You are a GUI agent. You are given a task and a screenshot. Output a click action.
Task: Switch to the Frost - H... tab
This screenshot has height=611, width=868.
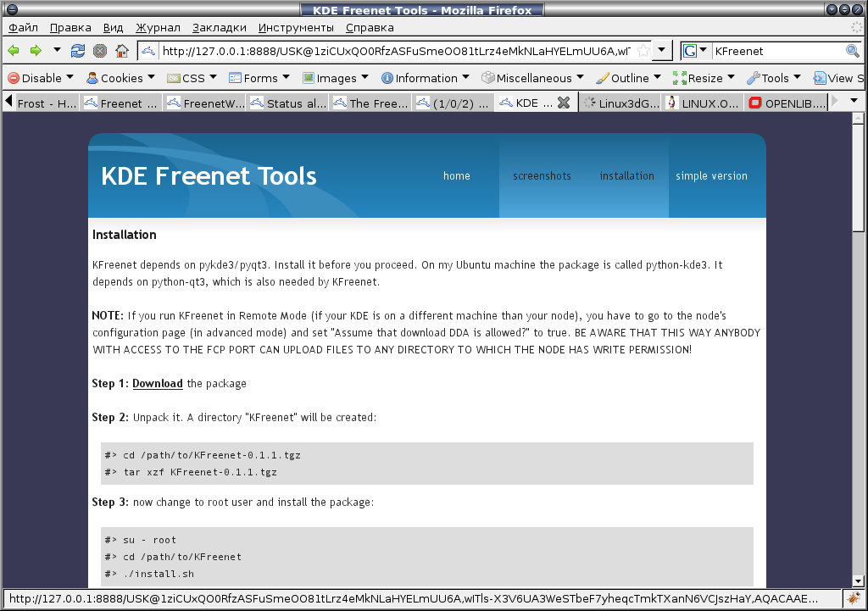click(47, 103)
